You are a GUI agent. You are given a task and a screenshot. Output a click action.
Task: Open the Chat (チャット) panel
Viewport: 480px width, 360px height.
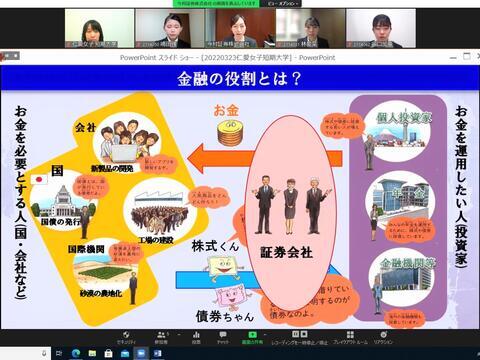[223, 337]
